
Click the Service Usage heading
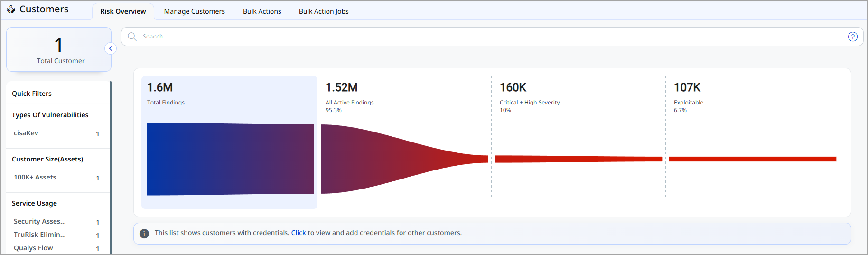click(x=34, y=203)
